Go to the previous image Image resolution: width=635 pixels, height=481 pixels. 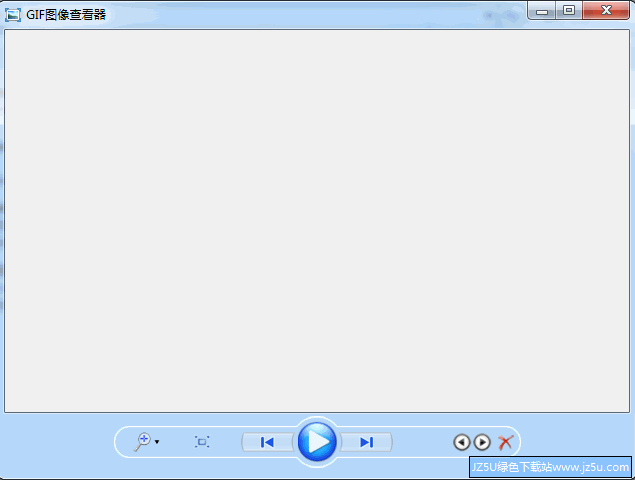pos(267,442)
